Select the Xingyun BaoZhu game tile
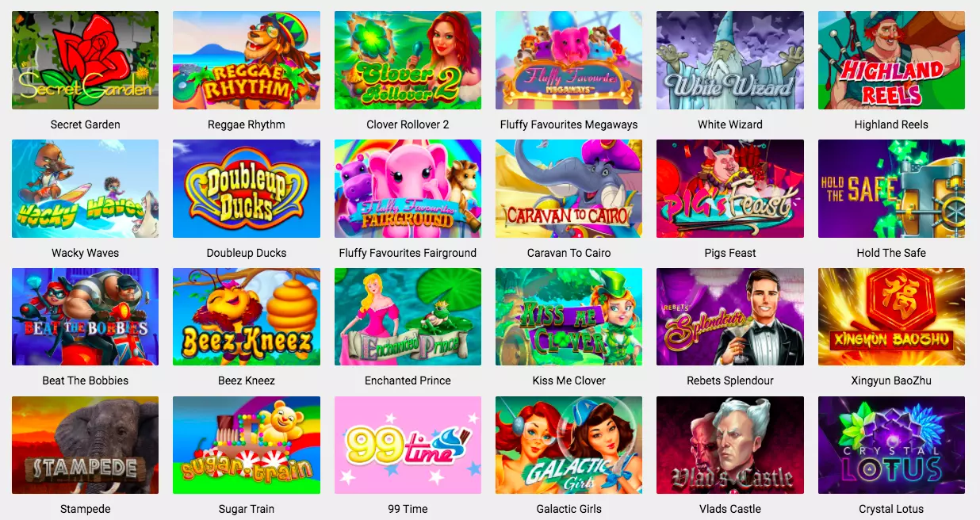The image size is (980, 520). click(x=891, y=316)
